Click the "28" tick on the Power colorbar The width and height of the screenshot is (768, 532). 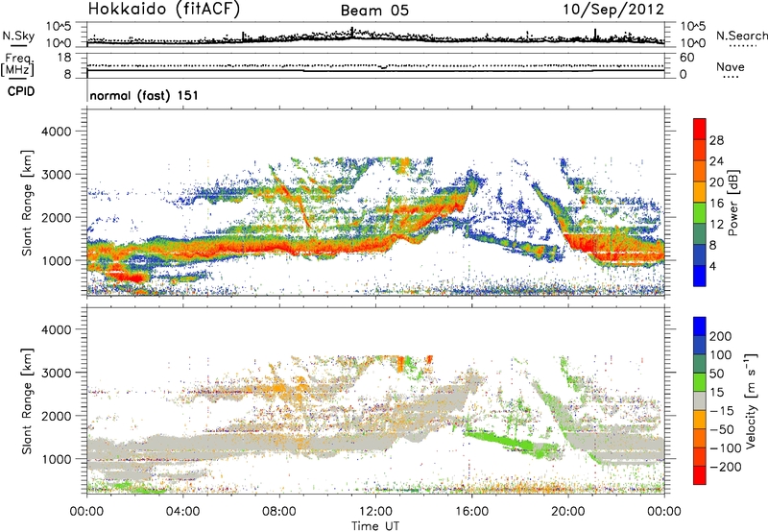716,140
